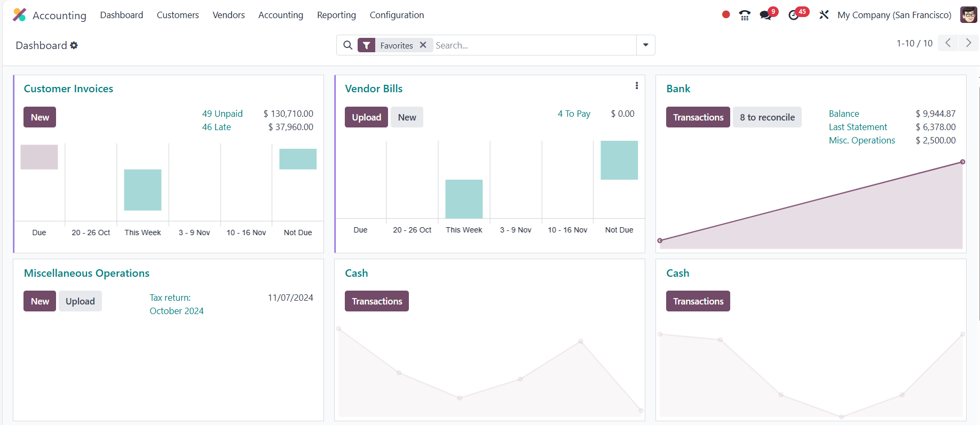
Task: Click the pager text 1-10 / 10
Action: [914, 43]
